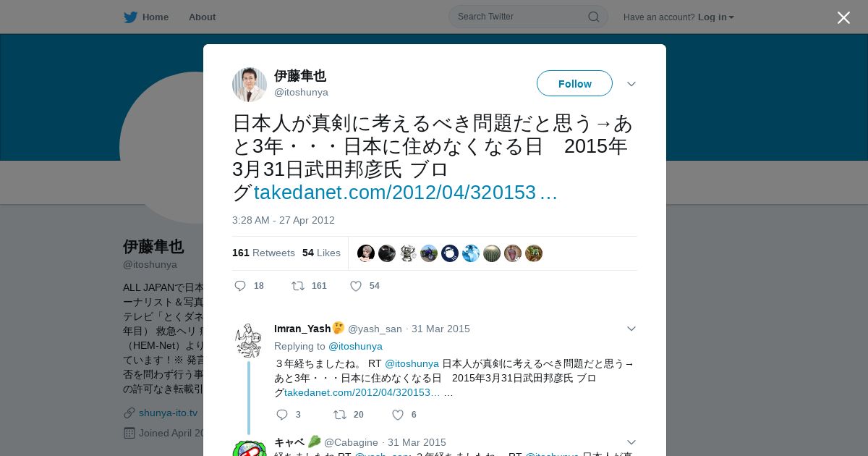Screen dimensions: 868x456
Task: Reply to the main tweet via its speech-bubble icon
Action: tap(240, 286)
